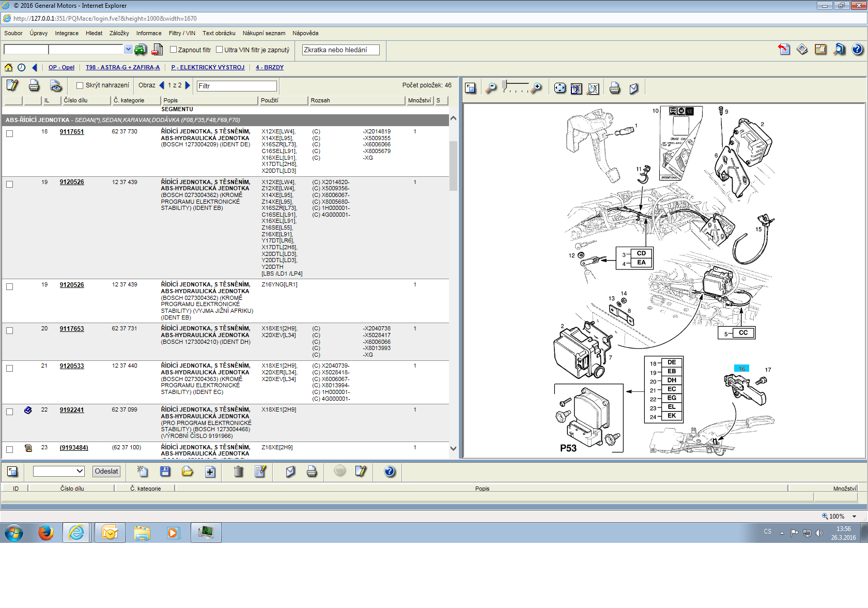Select the checkbox for part 9192241

click(9, 412)
